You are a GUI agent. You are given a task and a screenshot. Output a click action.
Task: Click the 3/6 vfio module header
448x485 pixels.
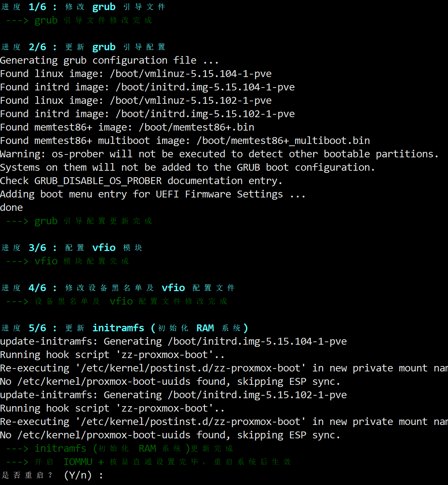coord(72,248)
